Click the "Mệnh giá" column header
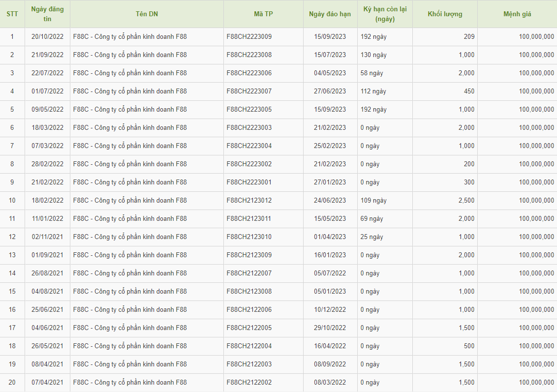This screenshot has height=392, width=557. point(517,14)
